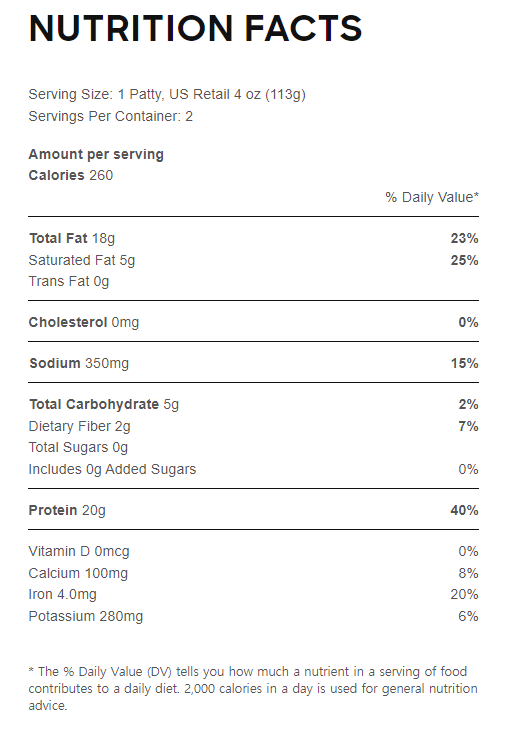Click the Protein 40% daily value
This screenshot has height=730, width=512.
[465, 510]
